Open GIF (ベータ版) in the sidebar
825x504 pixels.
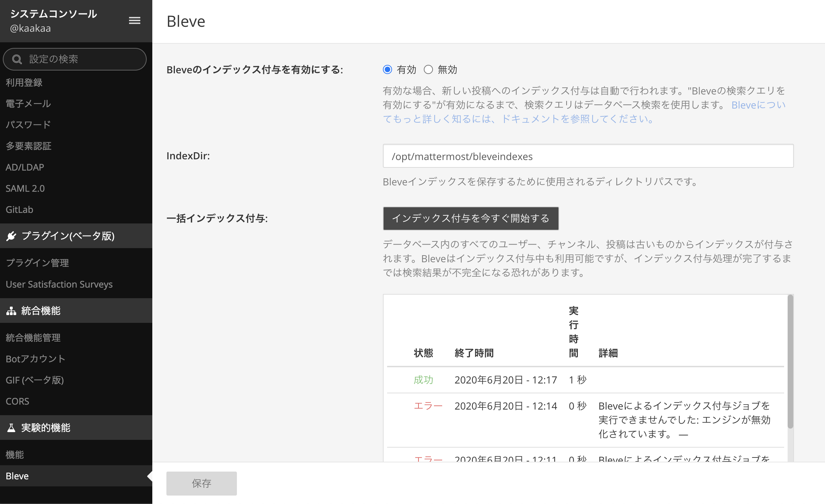(x=35, y=380)
